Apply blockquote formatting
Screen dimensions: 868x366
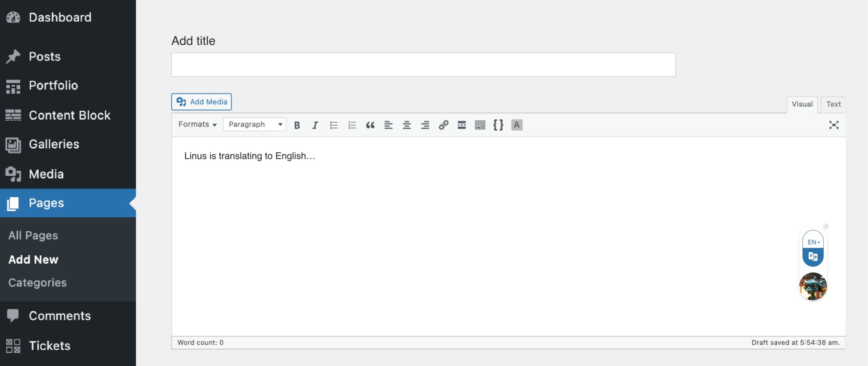(x=370, y=125)
